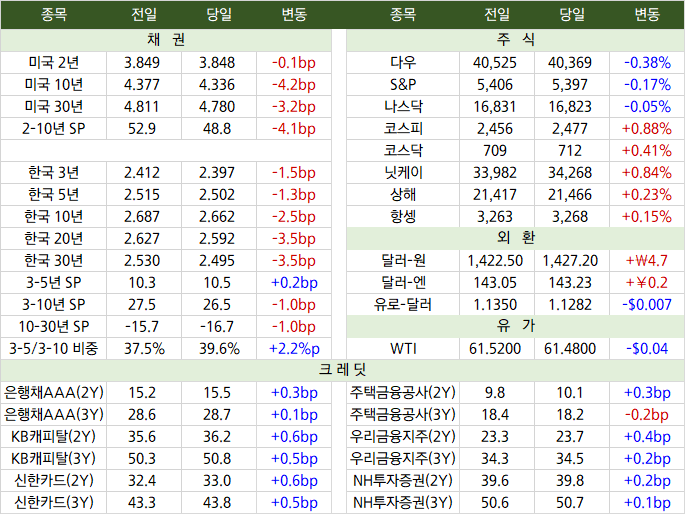685x514 pixels.
Task: Click the 10-30년 SP row label
Action: (x=54, y=327)
